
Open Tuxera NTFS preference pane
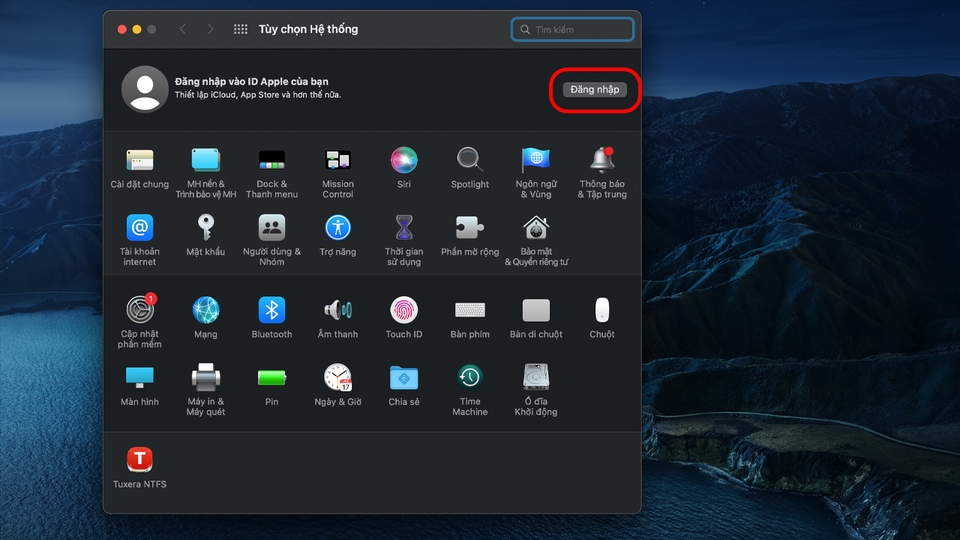pos(140,460)
